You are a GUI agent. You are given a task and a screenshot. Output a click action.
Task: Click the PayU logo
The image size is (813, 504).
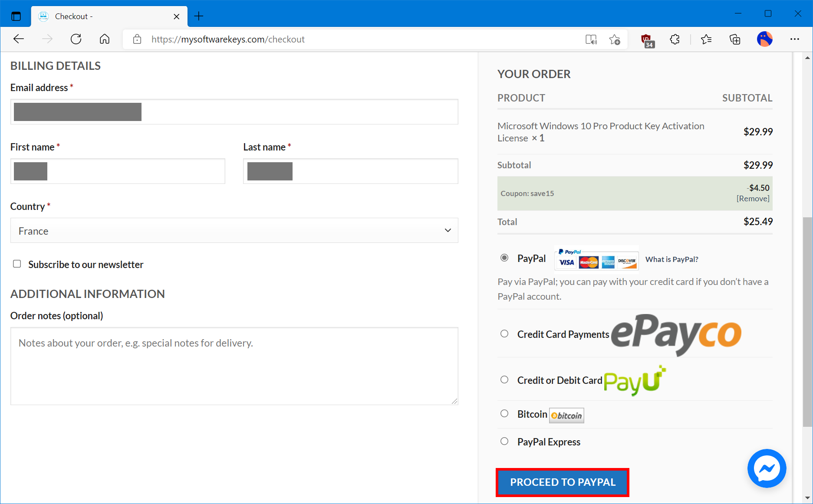(635, 380)
